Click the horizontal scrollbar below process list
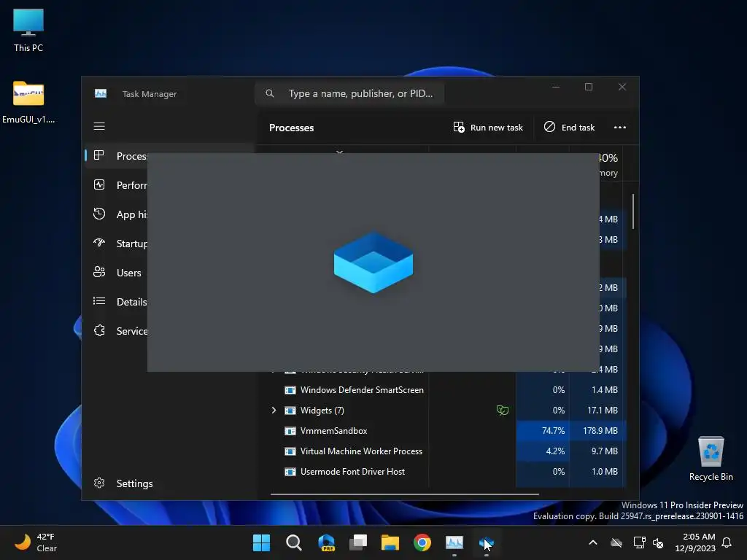 pyautogui.click(x=404, y=494)
